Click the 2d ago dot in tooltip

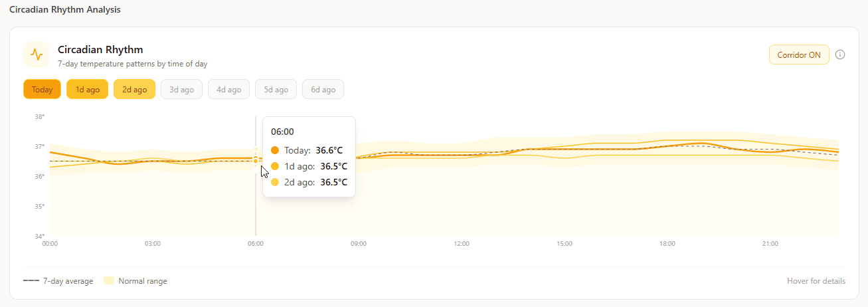tap(275, 182)
